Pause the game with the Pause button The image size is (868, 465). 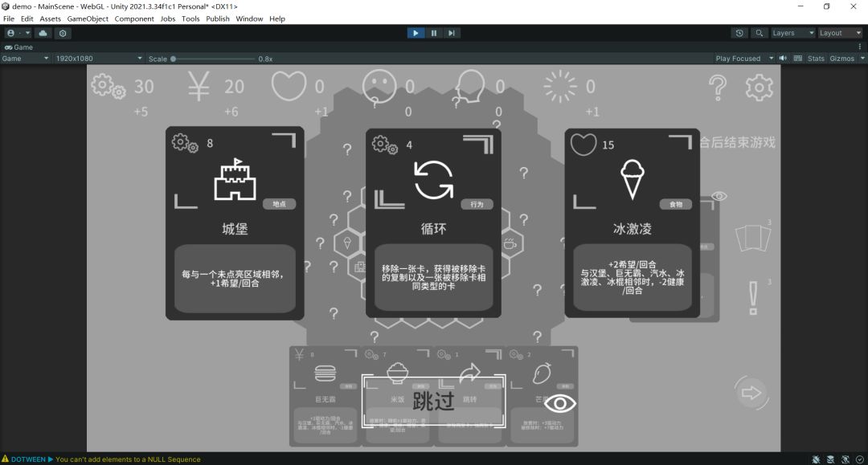click(433, 33)
